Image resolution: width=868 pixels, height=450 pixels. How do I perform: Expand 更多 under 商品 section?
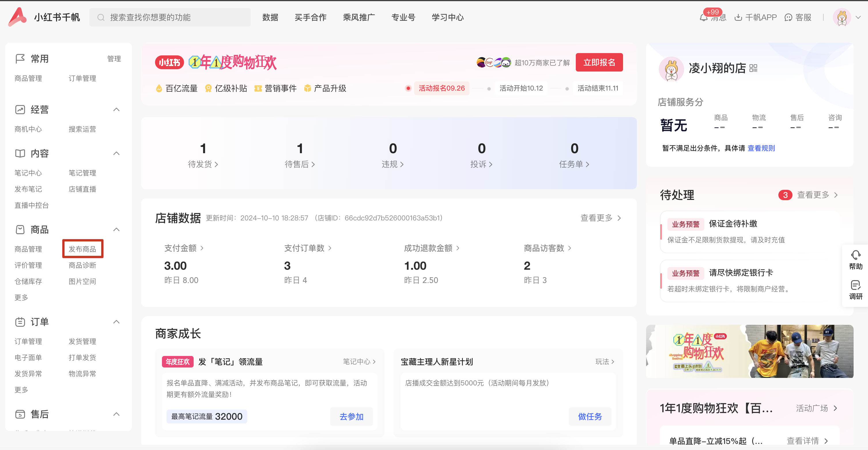pyautogui.click(x=21, y=297)
